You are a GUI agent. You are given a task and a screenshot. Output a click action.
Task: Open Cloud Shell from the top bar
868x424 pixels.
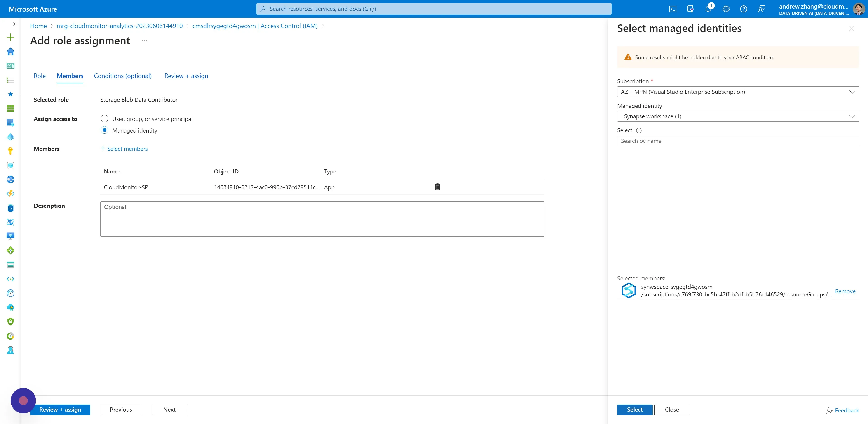pyautogui.click(x=673, y=9)
